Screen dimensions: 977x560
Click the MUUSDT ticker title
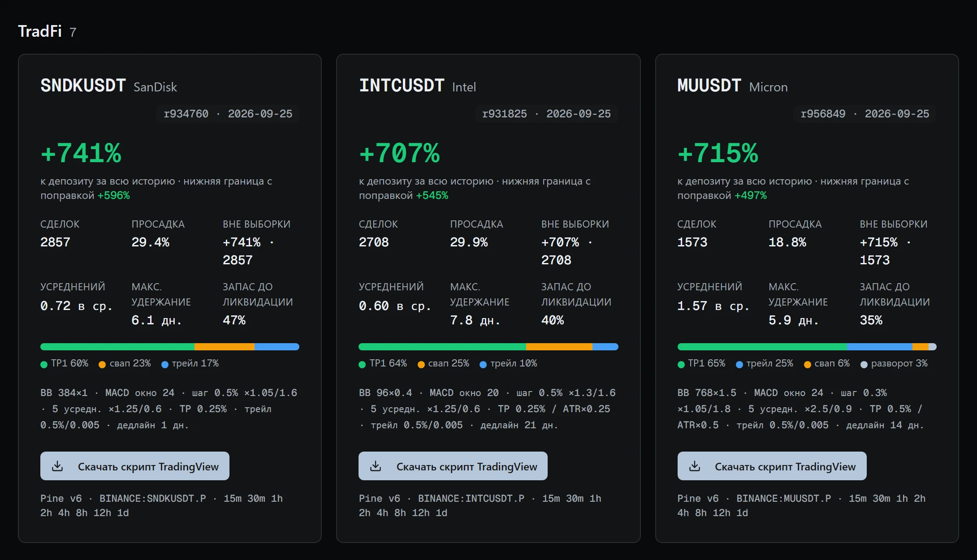pyautogui.click(x=709, y=85)
